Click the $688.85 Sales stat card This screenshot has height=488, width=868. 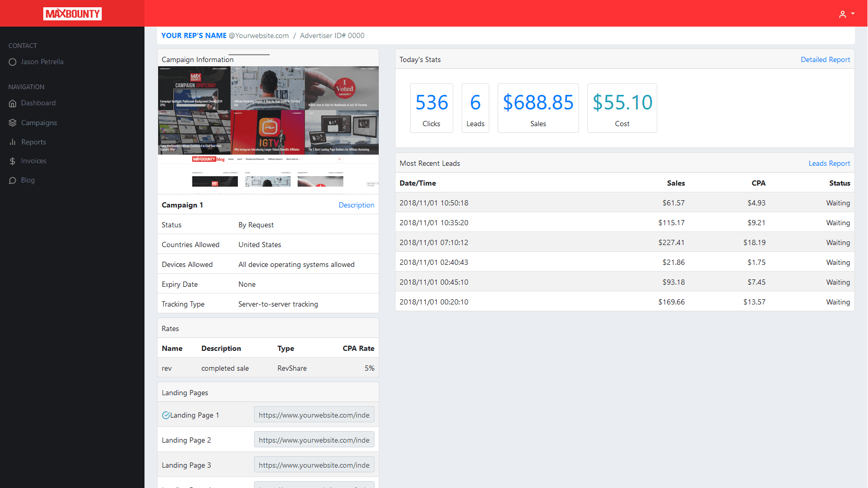(x=538, y=108)
